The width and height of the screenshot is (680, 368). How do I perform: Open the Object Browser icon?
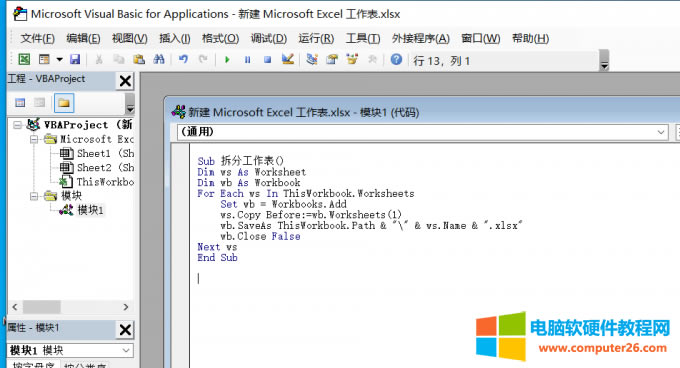(352, 59)
